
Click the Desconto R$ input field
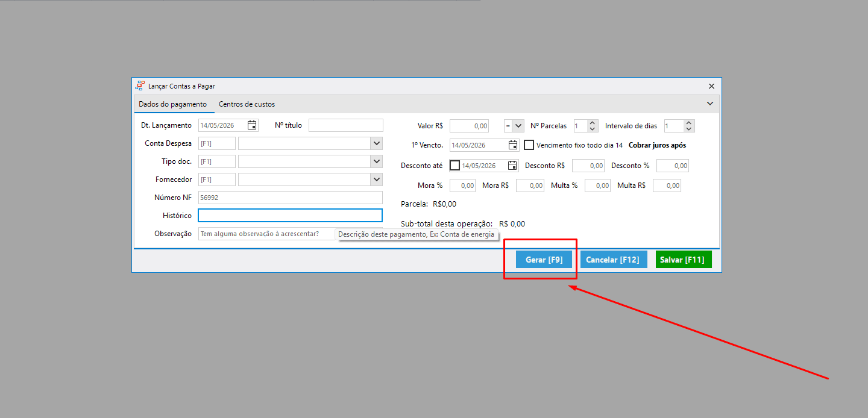(588, 166)
